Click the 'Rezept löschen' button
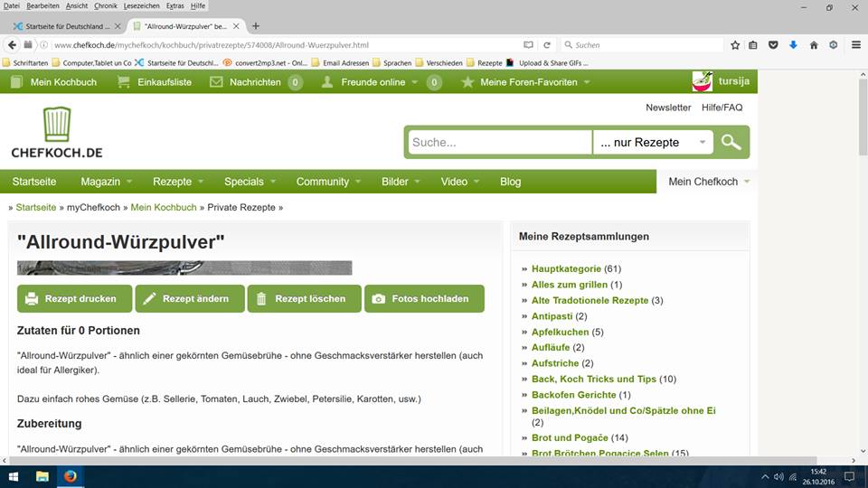 [x=304, y=298]
